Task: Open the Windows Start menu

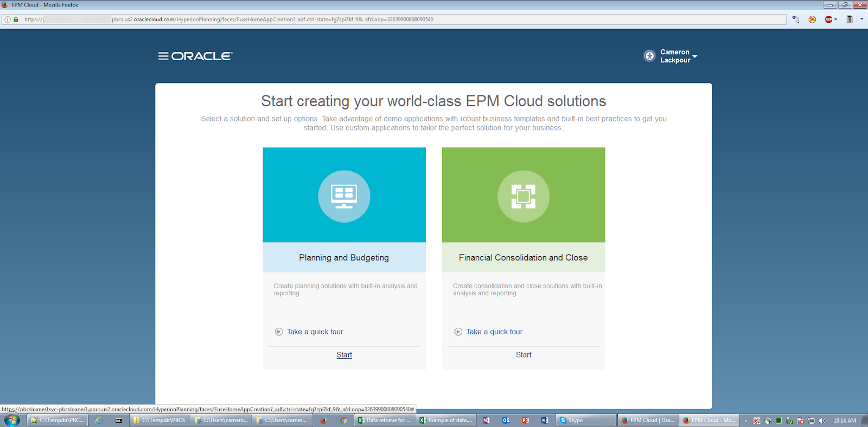Action: [12, 420]
